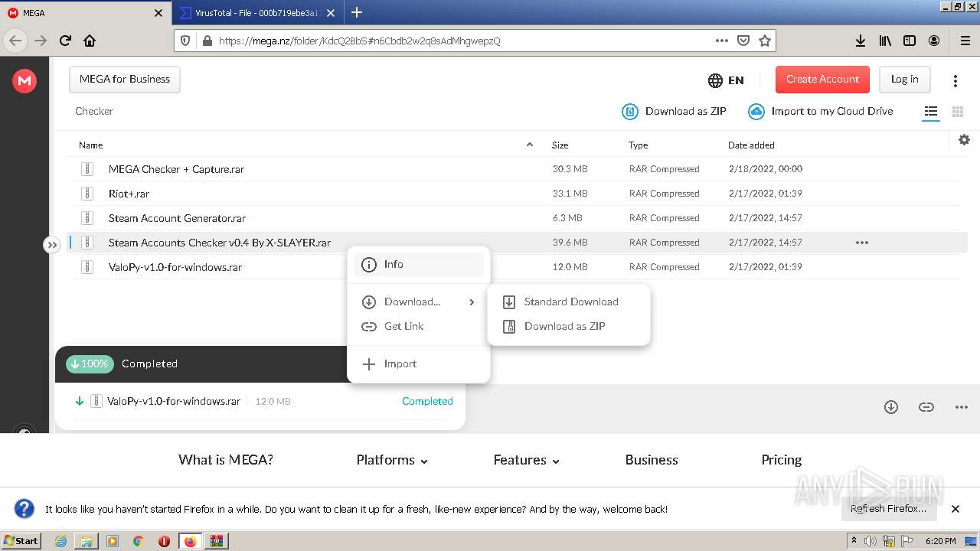This screenshot has height=551, width=980.
Task: Select Standard Download option
Action: click(x=569, y=302)
